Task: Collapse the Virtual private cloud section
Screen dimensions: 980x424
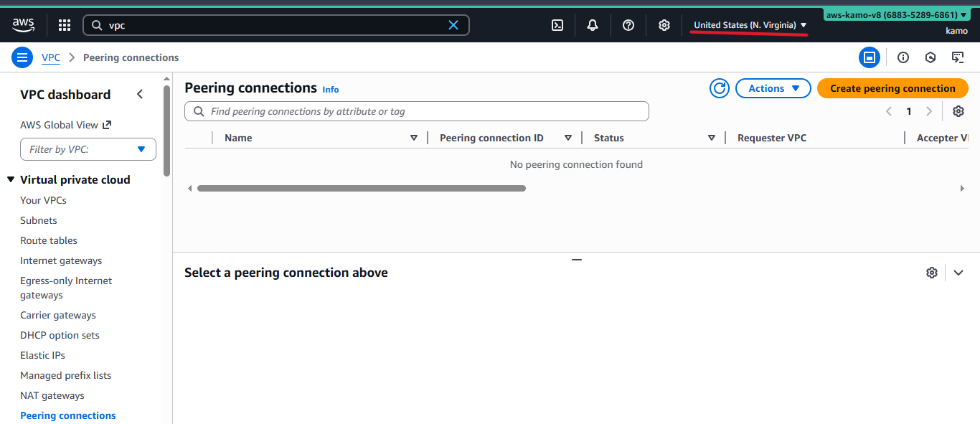Action: click(x=9, y=179)
